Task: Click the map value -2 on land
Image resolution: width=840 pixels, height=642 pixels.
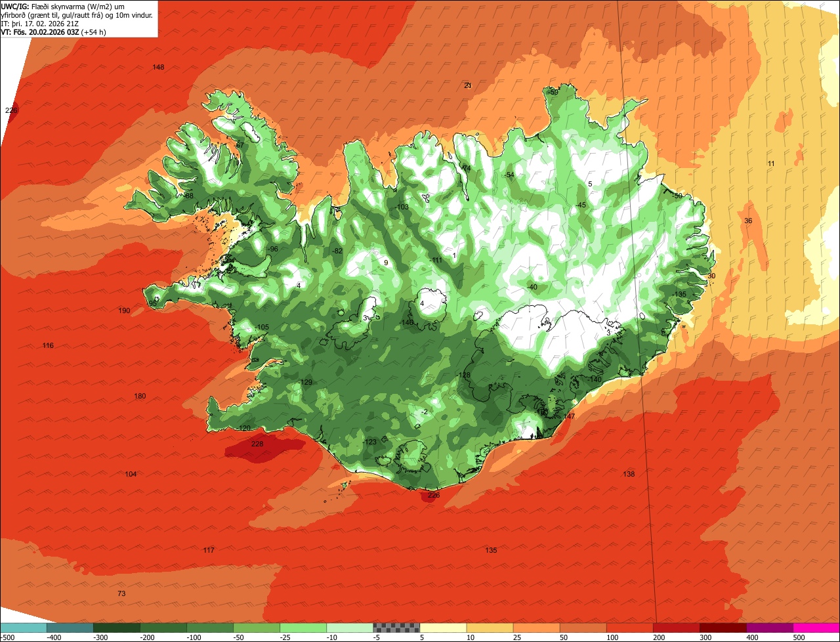Action: click(x=425, y=412)
